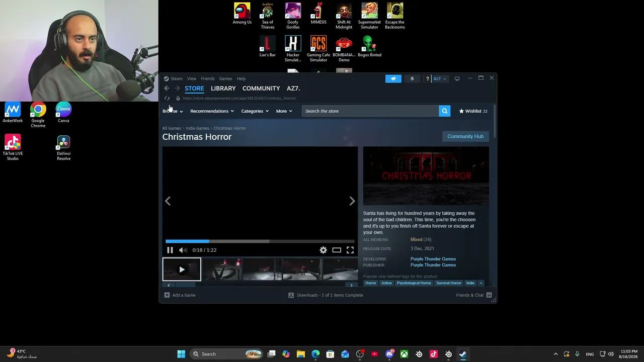The height and width of the screenshot is (362, 644).
Task: Mute the trailer volume
Action: click(x=183, y=250)
